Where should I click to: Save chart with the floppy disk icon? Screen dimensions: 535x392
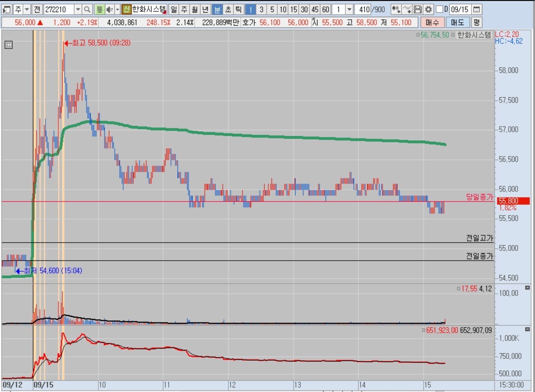click(418, 9)
